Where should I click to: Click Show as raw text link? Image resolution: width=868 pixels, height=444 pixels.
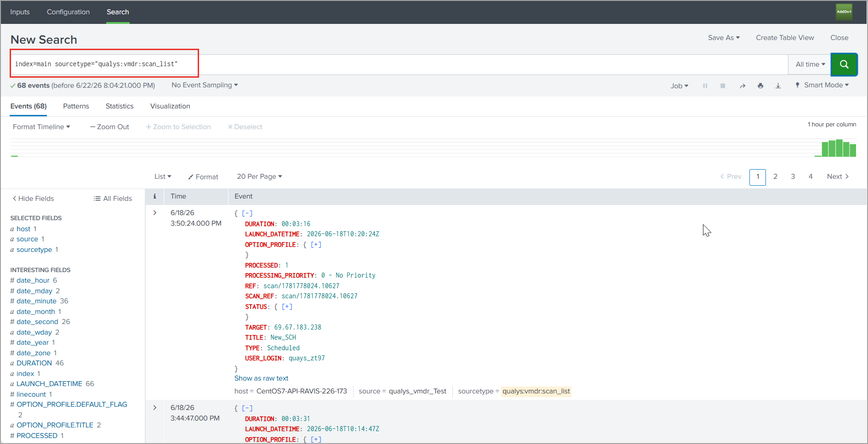pyautogui.click(x=261, y=378)
